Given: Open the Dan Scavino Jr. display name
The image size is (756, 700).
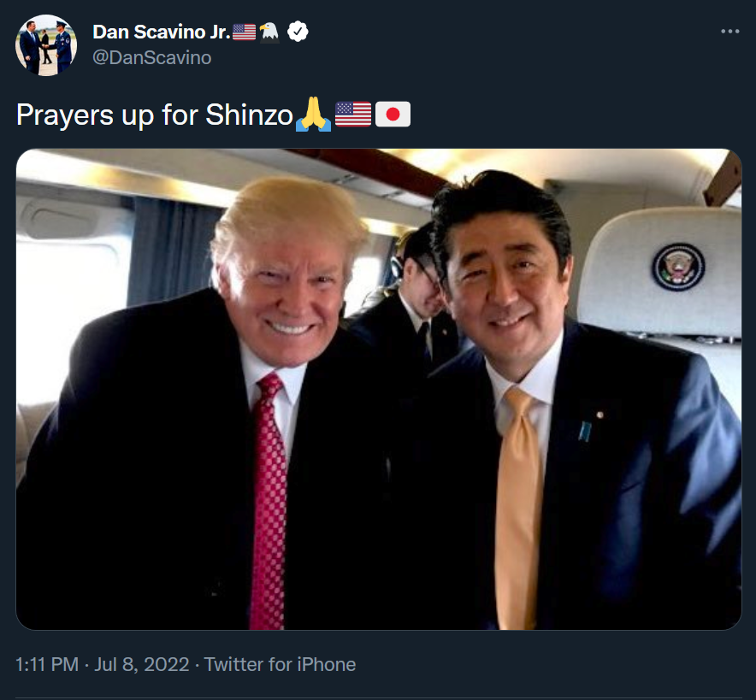Looking at the screenshot, I should coord(162,32).
